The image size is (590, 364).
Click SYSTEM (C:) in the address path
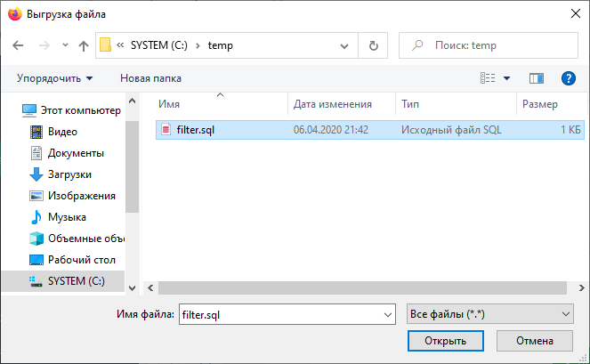coord(158,45)
